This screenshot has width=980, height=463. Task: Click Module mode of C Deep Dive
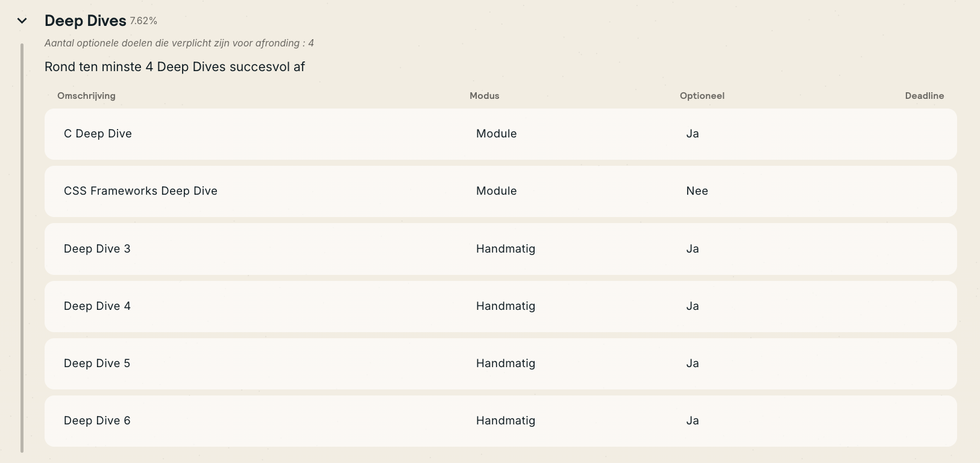point(496,134)
